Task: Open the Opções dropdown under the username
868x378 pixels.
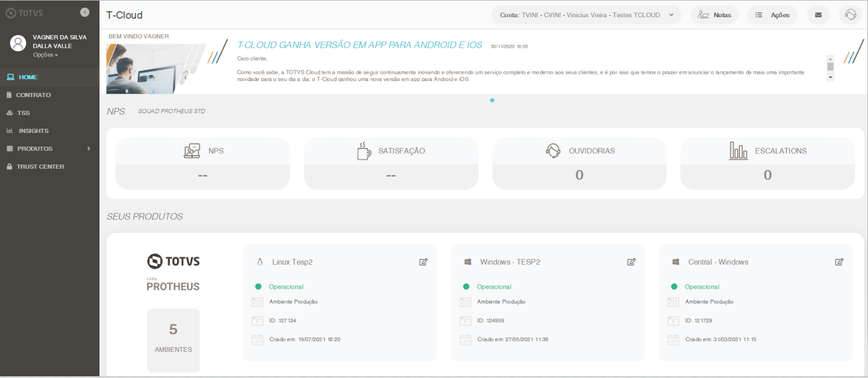Action: tap(45, 55)
